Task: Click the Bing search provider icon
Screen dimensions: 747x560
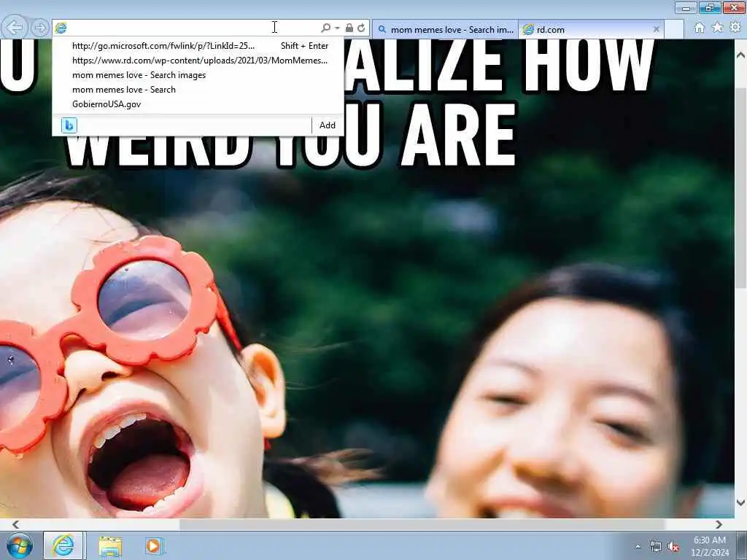Action: coord(69,125)
